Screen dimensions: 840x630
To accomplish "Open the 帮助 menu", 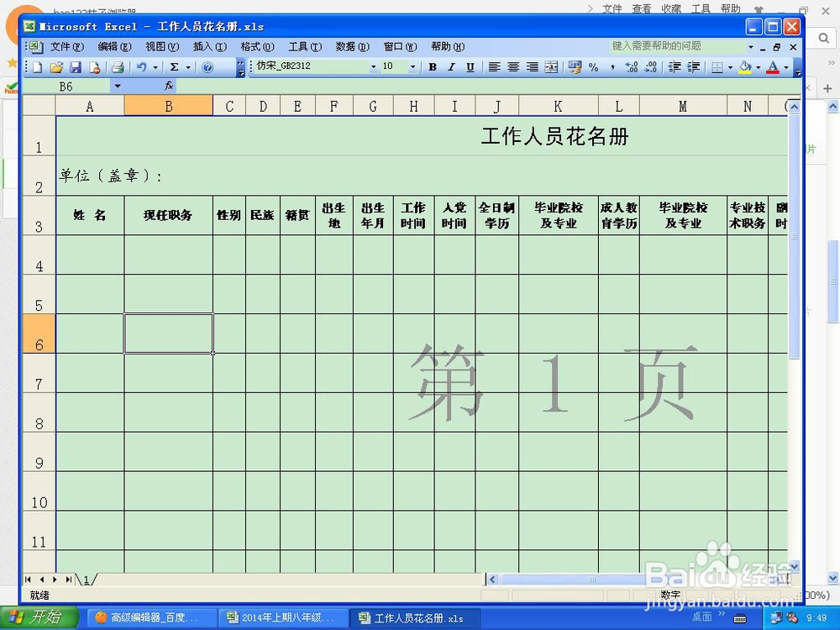I will coord(448,46).
